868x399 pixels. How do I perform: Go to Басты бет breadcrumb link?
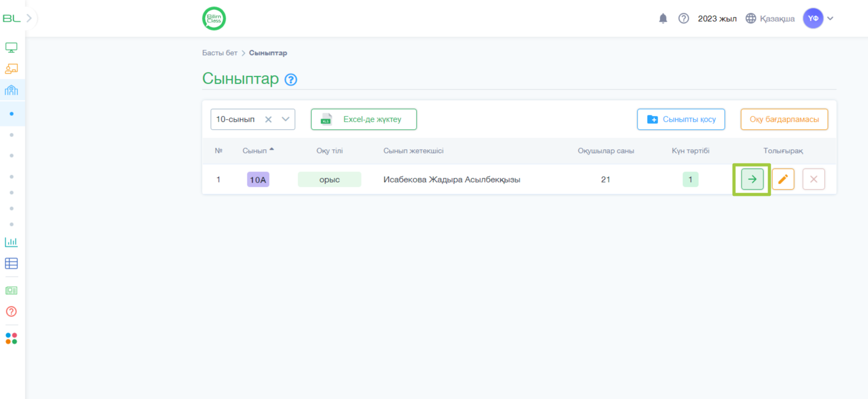point(219,53)
